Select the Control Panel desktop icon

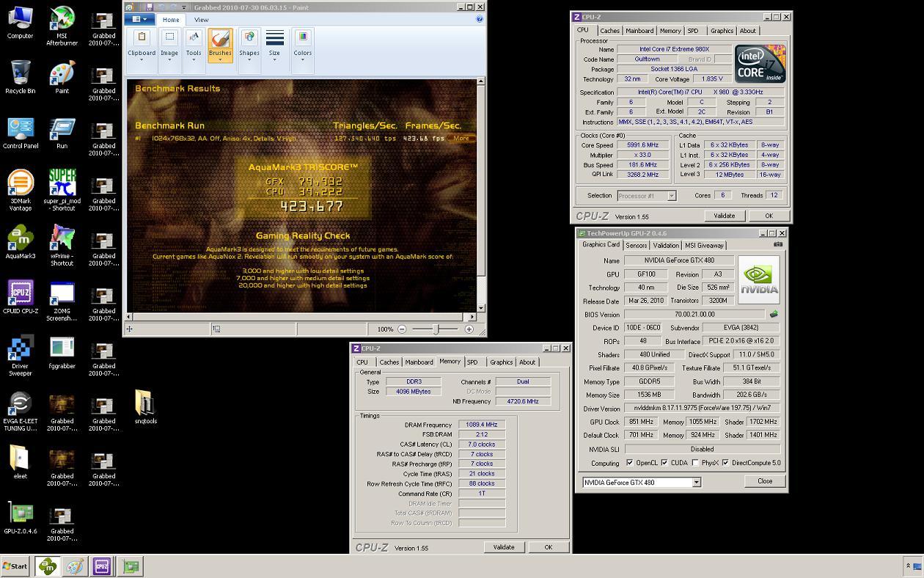pyautogui.click(x=20, y=132)
